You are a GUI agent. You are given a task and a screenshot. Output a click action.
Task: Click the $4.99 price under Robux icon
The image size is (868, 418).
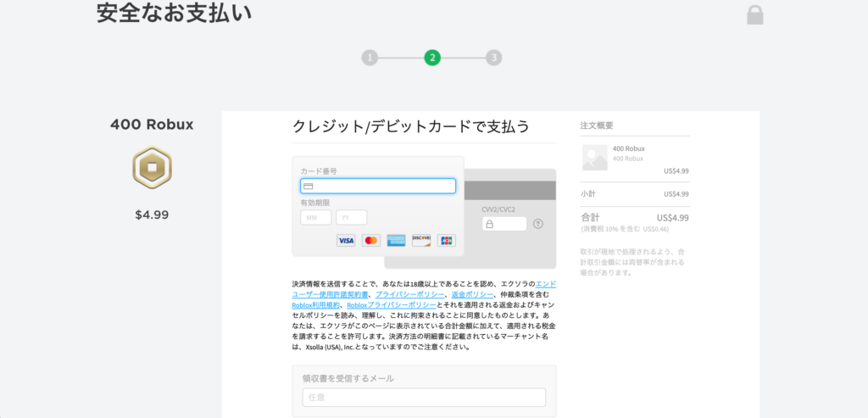[152, 215]
